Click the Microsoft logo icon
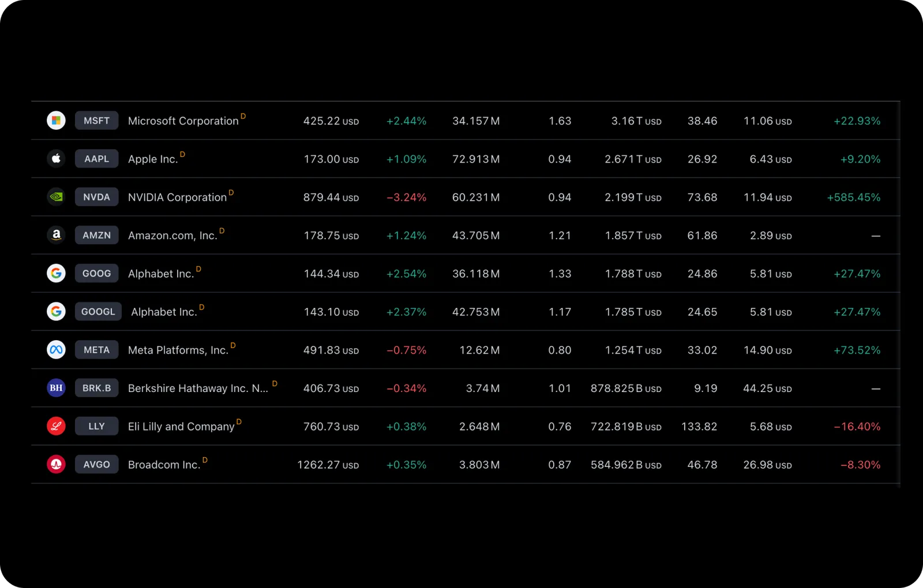 pyautogui.click(x=56, y=120)
